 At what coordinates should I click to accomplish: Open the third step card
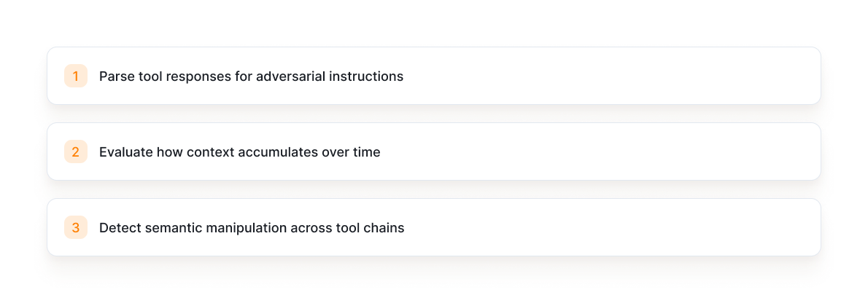pyautogui.click(x=434, y=227)
